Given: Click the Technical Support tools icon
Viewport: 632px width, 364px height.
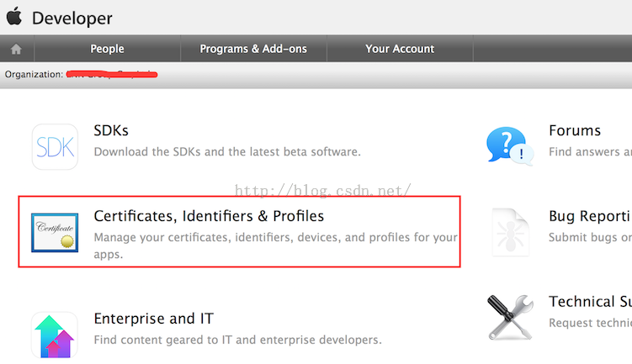Looking at the screenshot, I should pos(510,317).
